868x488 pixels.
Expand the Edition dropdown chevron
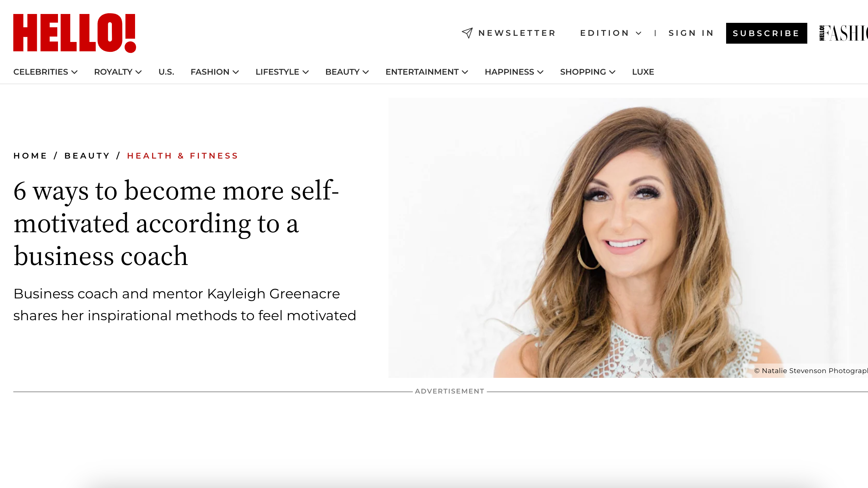click(639, 33)
